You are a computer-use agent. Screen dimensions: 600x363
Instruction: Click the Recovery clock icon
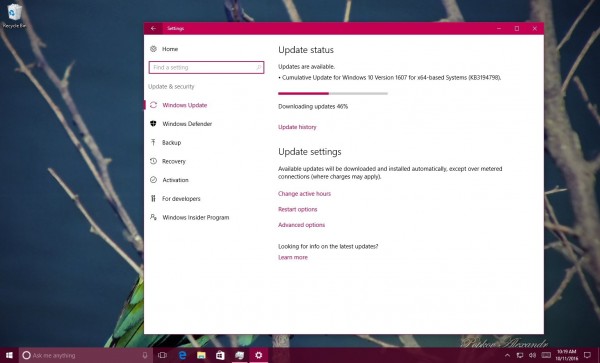pos(153,161)
